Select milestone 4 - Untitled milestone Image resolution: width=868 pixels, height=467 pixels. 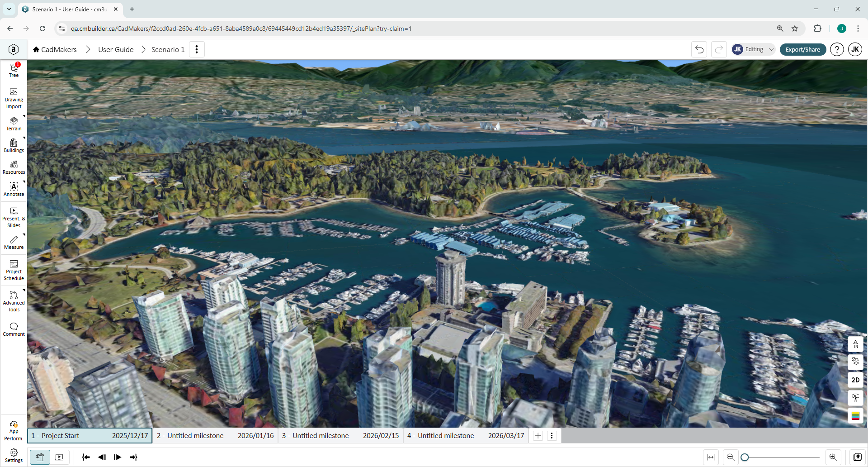click(x=466, y=435)
